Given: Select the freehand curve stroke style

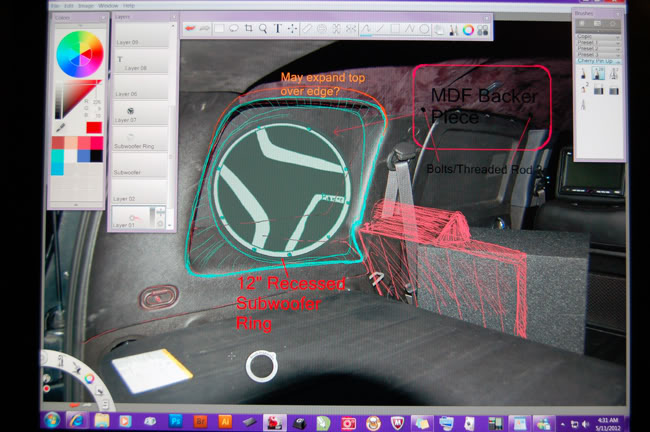Looking at the screenshot, I should click(x=366, y=29).
